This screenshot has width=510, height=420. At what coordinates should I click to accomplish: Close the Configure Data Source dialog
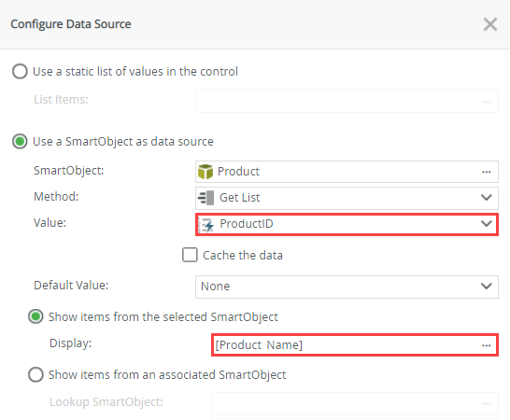(489, 24)
